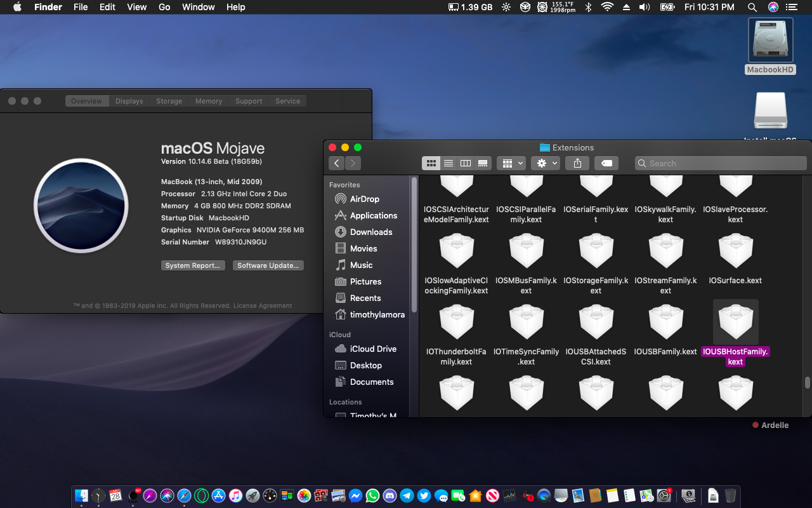This screenshot has width=812, height=508.
Task: Open Spotlight search in menu bar
Action: tap(752, 7)
